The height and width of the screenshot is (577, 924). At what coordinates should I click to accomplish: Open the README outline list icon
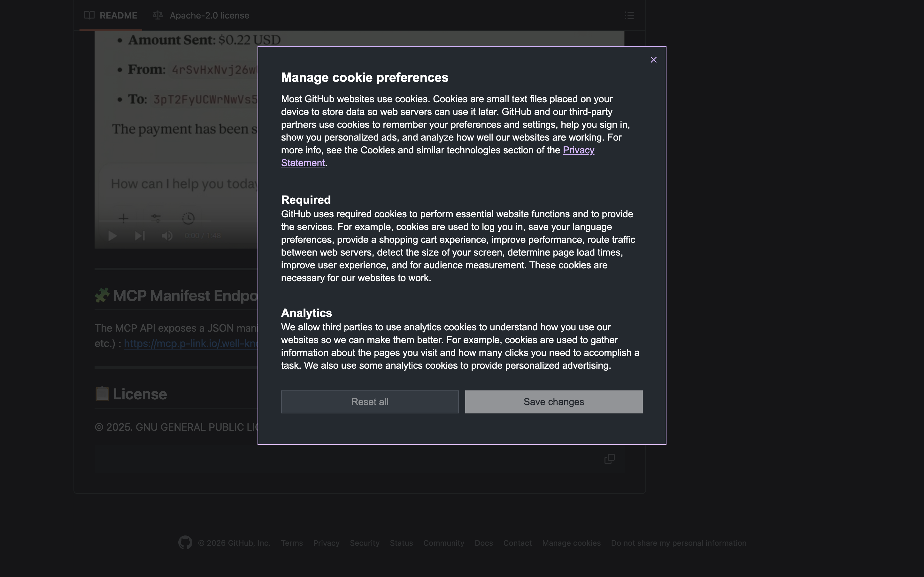[x=629, y=16]
